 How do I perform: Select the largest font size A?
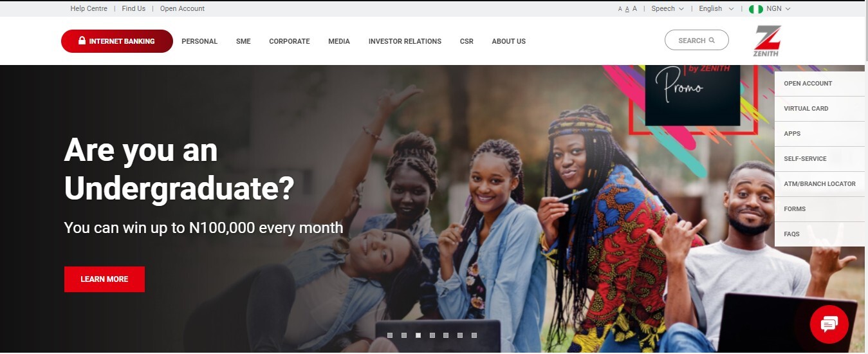tap(634, 9)
